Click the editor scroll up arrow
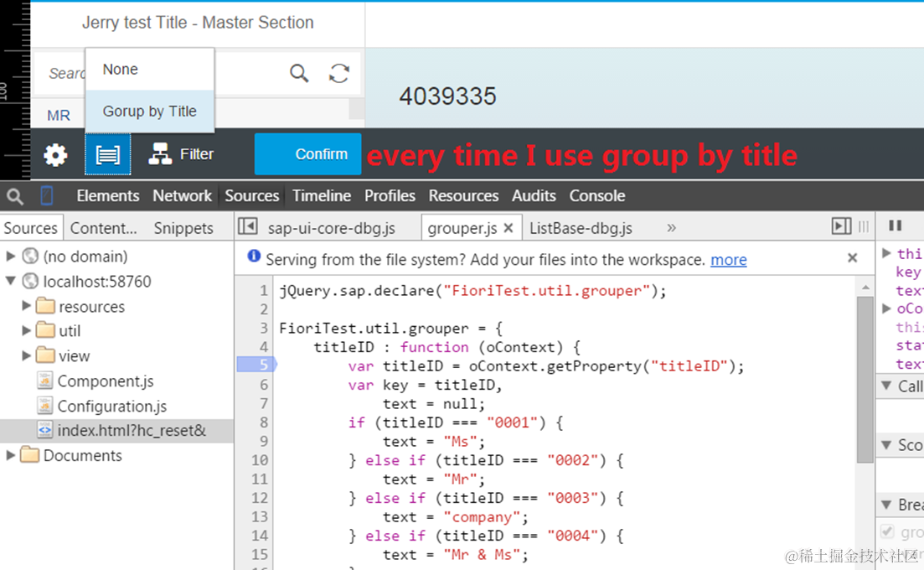This screenshot has height=570, width=924. pos(865,287)
